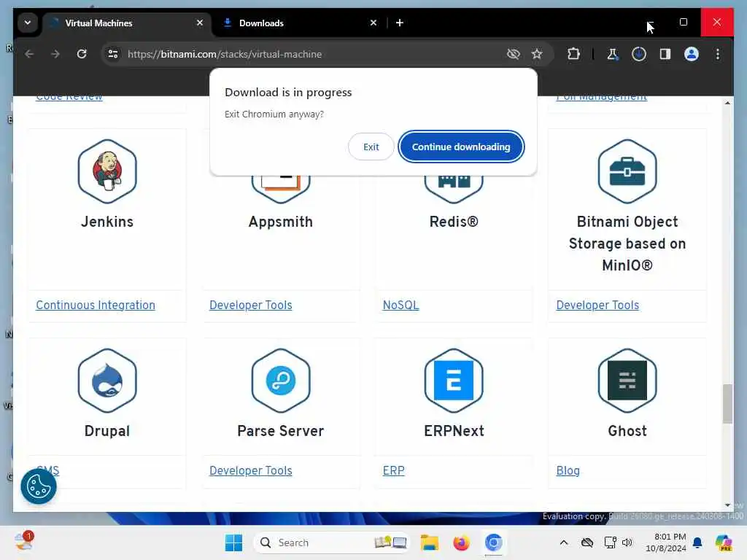
Task: Open Bitnami Object Storage based on MinIO
Action: (x=627, y=244)
